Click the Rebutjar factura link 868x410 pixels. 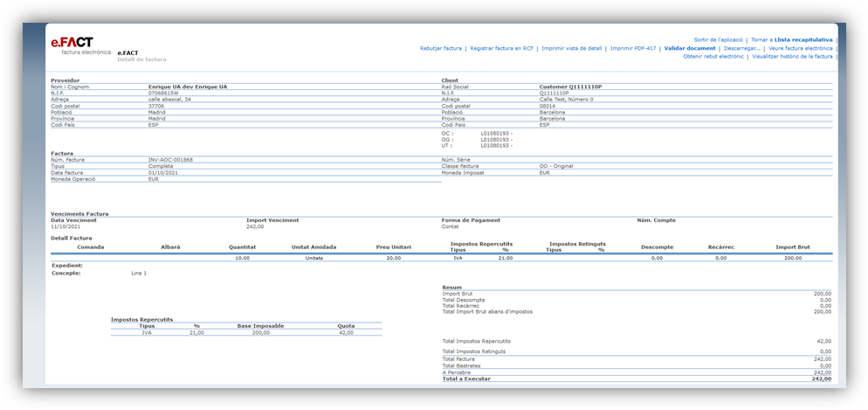440,48
